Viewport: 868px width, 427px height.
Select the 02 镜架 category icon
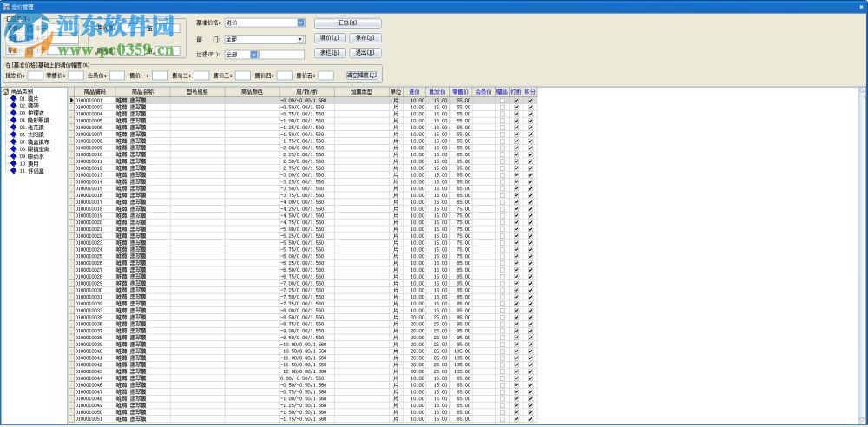(14, 106)
